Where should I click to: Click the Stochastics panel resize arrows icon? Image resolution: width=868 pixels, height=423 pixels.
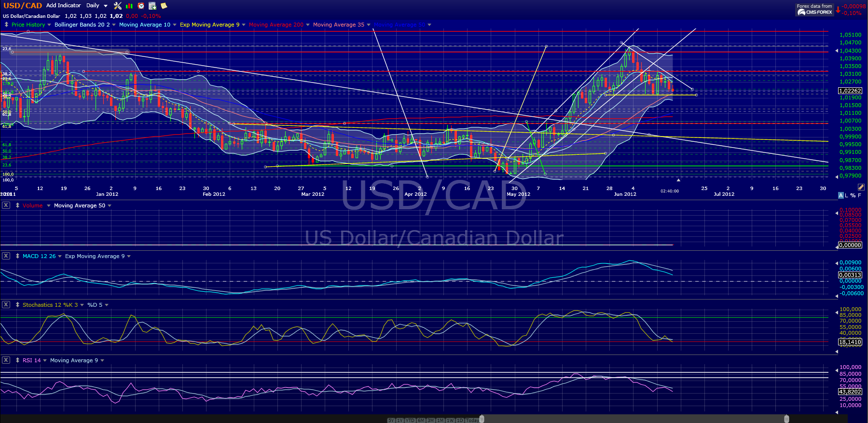coord(17,305)
